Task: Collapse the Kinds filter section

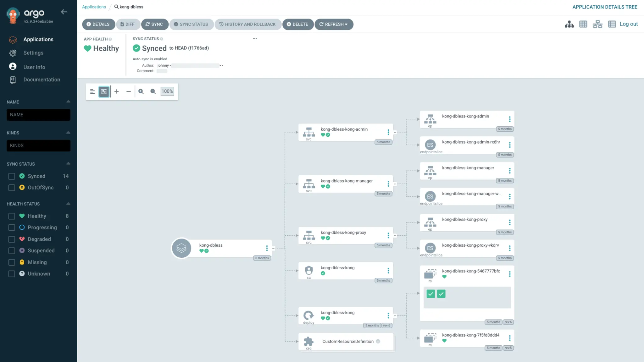Action: tap(68, 133)
